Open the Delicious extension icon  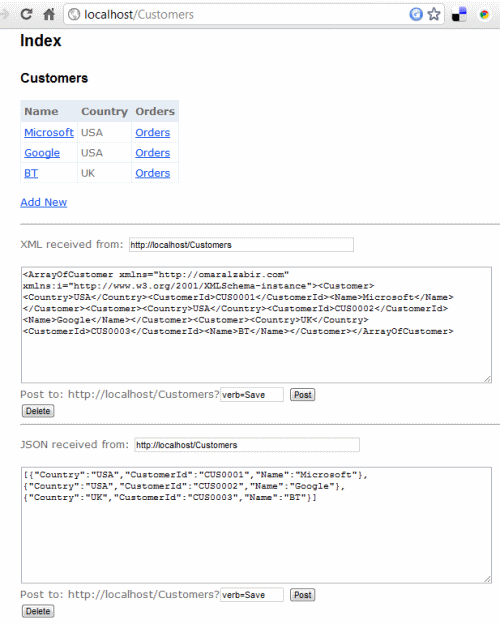point(459,15)
